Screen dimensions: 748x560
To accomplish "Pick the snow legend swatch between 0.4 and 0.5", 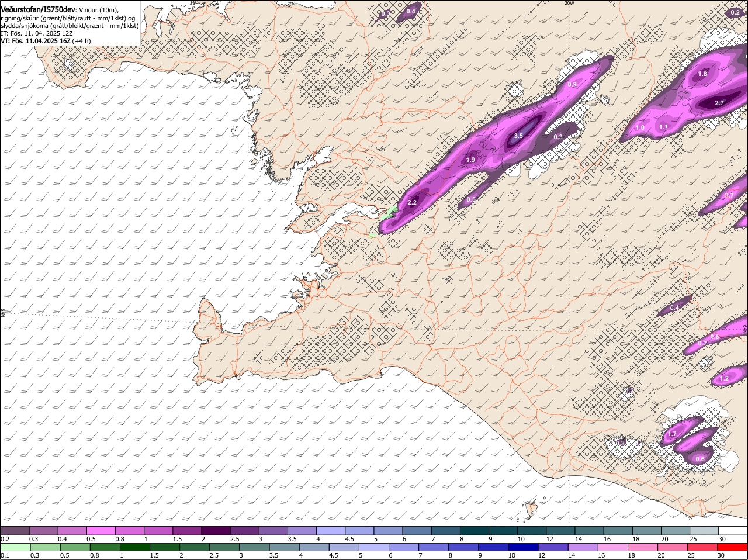I will pyautogui.click(x=72, y=530).
